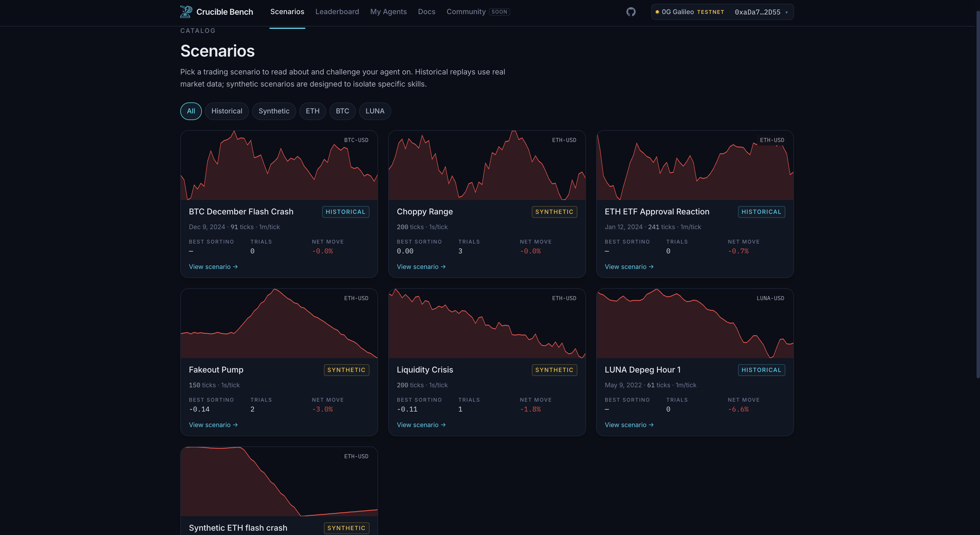
Task: View scenario for Liquidity Crisis
Action: tap(421, 425)
